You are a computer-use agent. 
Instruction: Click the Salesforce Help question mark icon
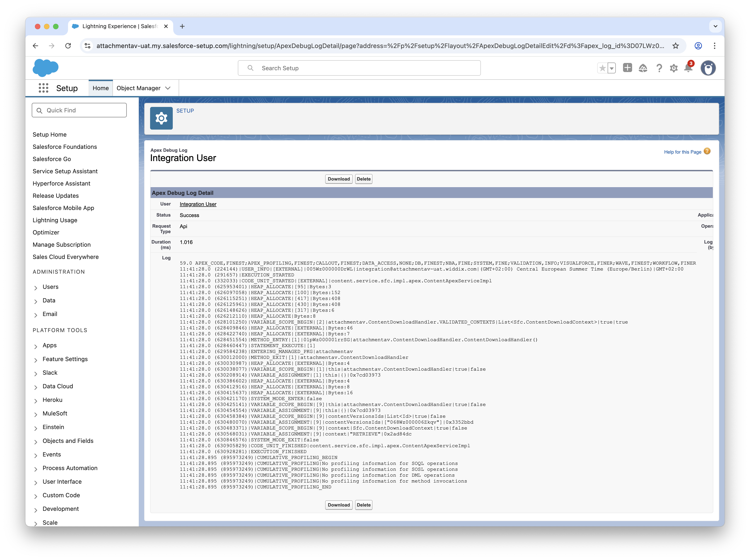[x=659, y=68]
